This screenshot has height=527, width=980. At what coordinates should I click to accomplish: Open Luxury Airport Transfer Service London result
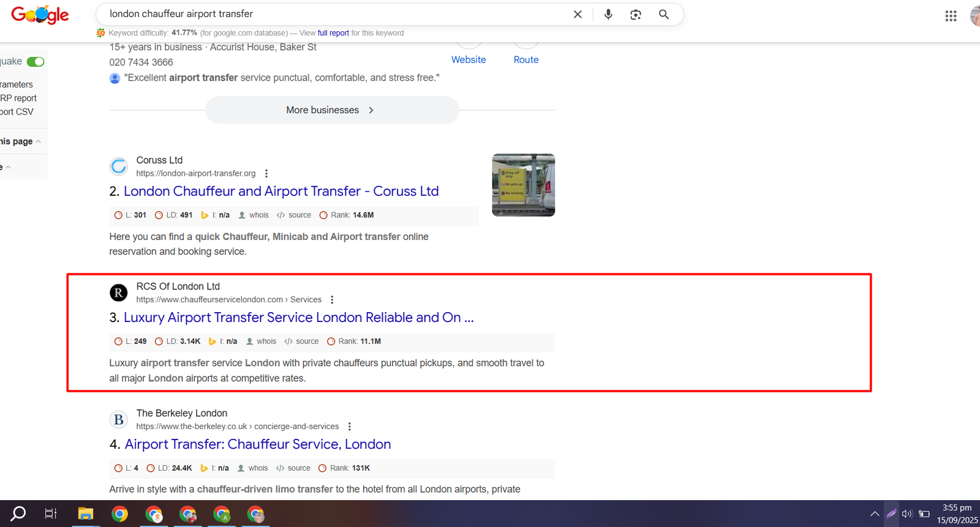click(298, 318)
